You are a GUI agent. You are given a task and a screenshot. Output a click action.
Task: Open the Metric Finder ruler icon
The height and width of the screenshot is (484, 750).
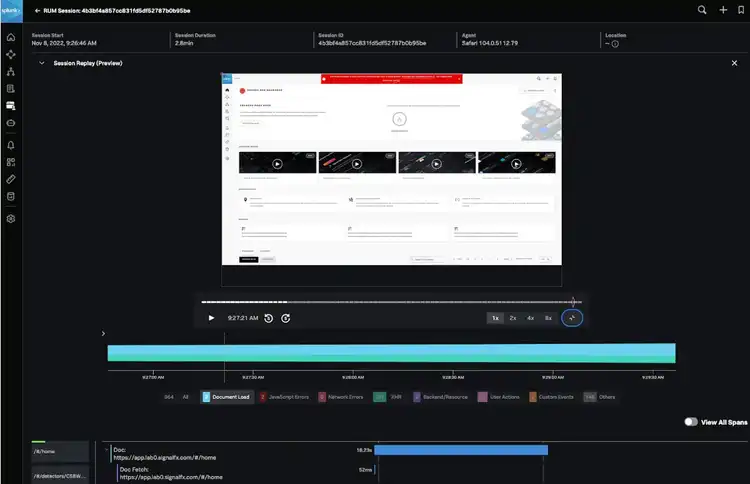pyautogui.click(x=11, y=179)
